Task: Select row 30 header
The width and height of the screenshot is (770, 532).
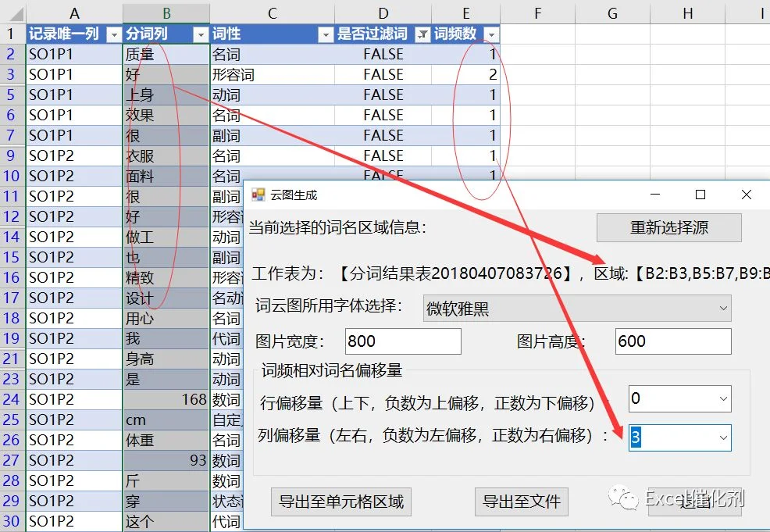Action: (12, 521)
